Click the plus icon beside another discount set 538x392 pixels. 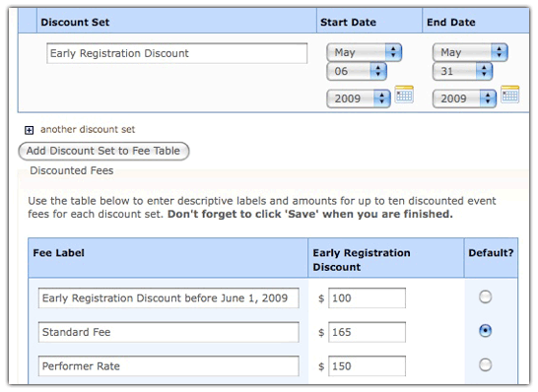click(x=30, y=130)
